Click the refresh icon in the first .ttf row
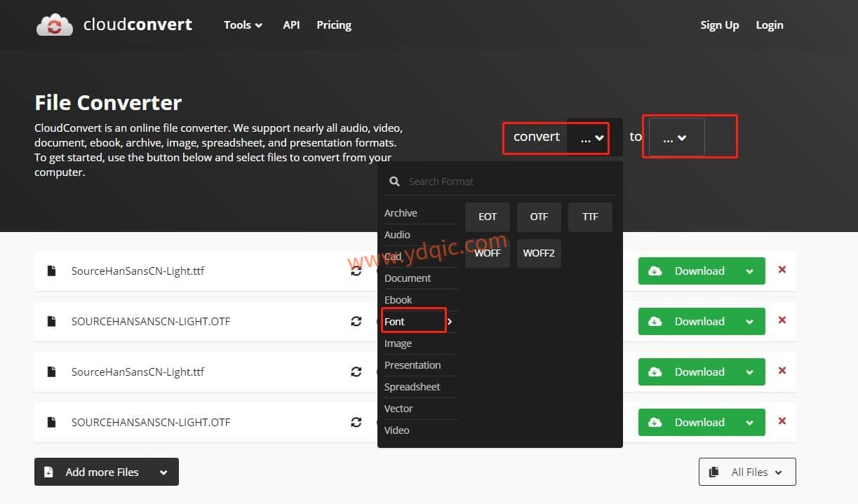 pos(356,271)
